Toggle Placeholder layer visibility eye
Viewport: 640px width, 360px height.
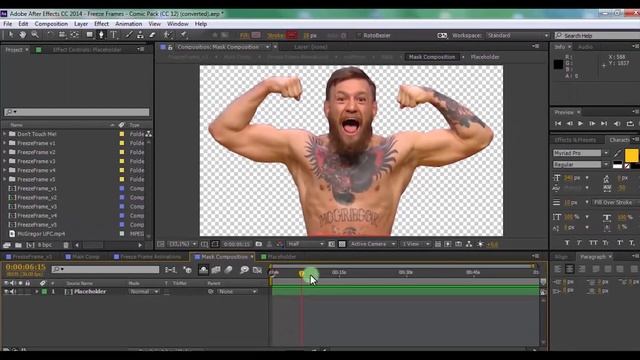(x=6, y=291)
